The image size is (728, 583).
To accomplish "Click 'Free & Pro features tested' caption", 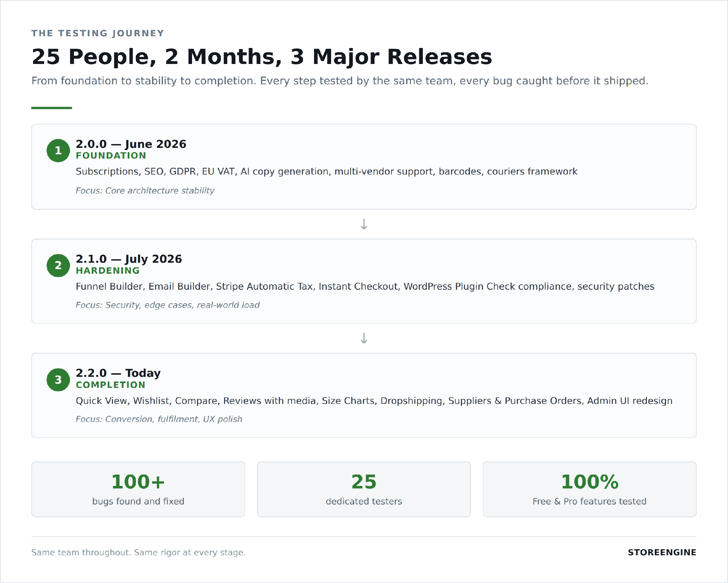I will click(x=590, y=501).
